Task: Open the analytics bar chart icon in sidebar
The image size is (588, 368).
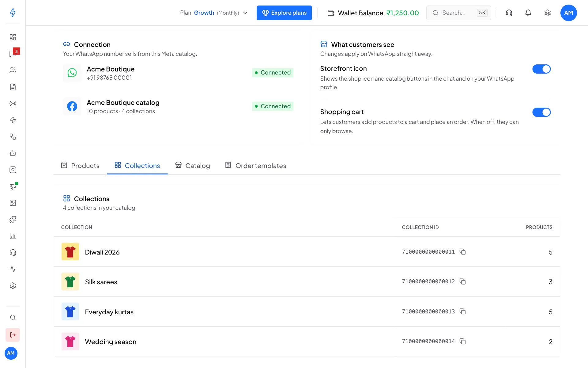Action: [x=13, y=236]
